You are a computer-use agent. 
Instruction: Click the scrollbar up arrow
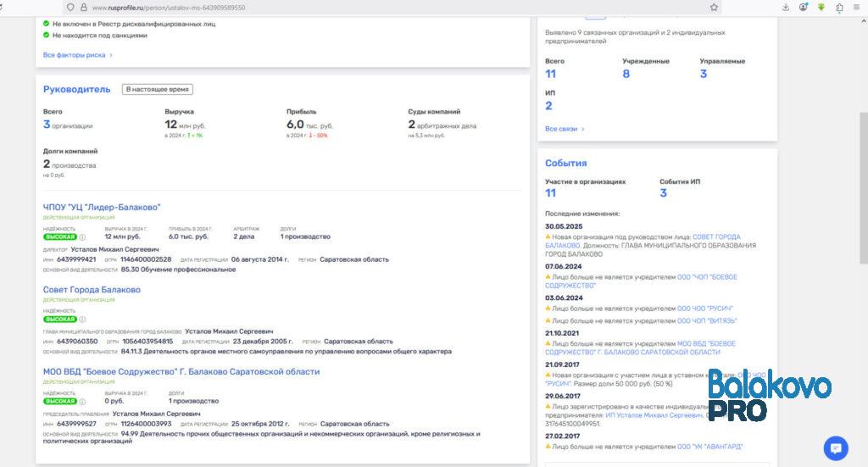pyautogui.click(x=864, y=21)
